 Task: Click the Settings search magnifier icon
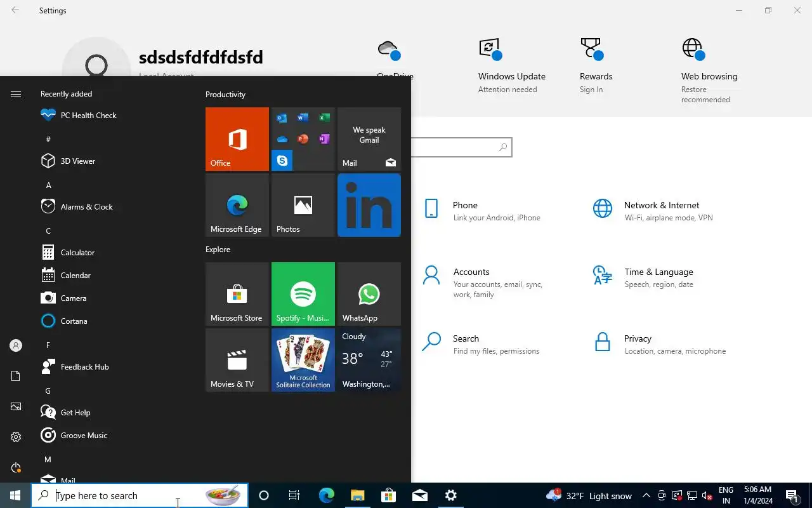[503, 147]
